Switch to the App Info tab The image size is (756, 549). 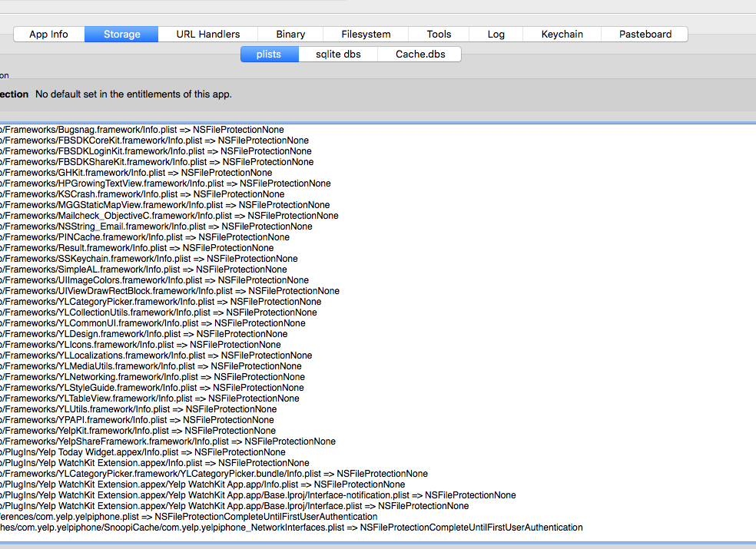tap(48, 35)
